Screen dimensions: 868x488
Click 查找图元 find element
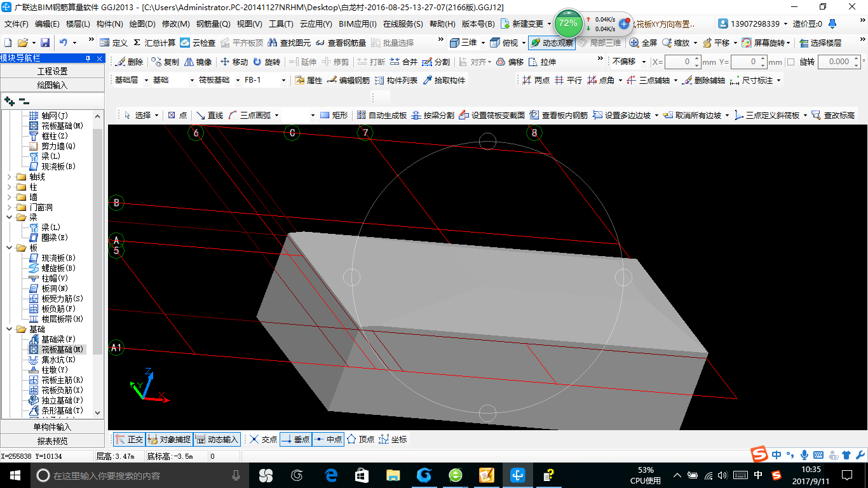[x=289, y=43]
